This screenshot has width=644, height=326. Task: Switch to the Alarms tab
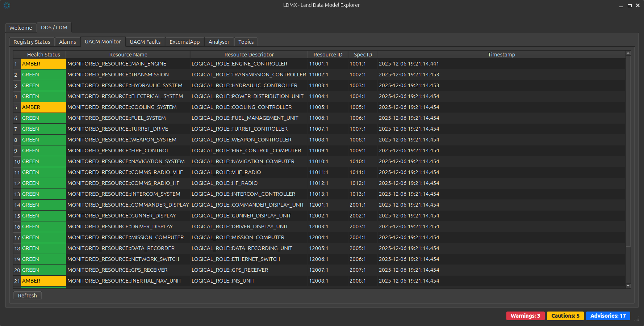tap(67, 42)
